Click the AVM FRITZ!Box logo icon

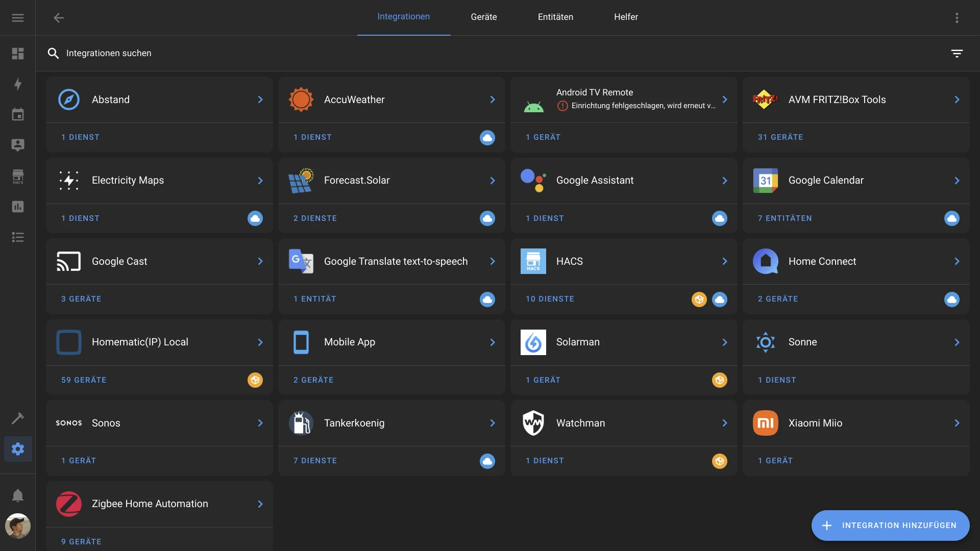pyautogui.click(x=766, y=99)
